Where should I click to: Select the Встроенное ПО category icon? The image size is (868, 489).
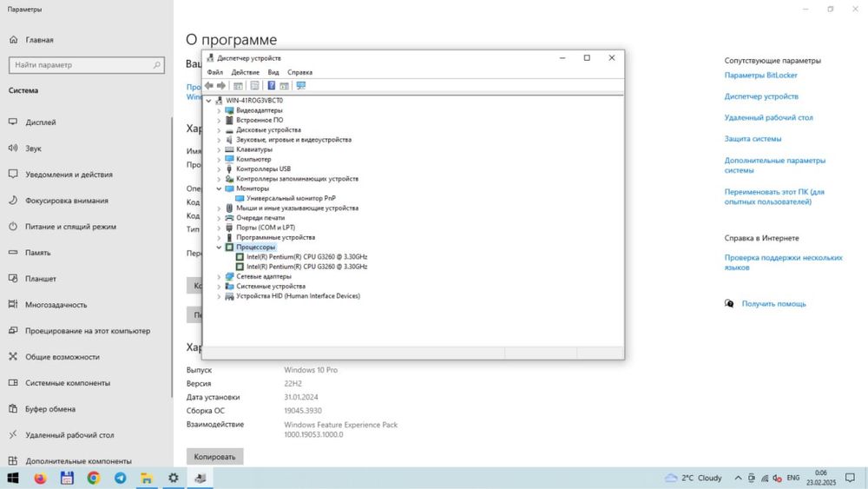tap(229, 120)
